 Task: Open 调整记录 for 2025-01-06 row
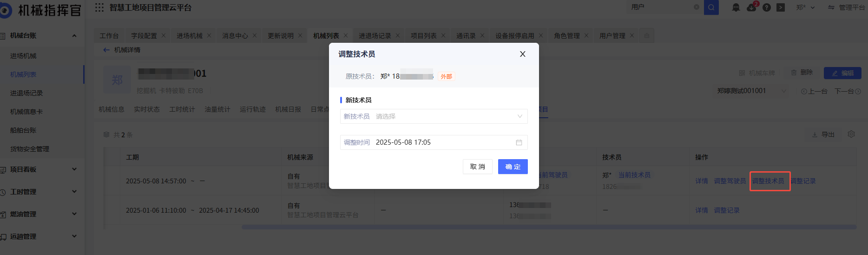(x=727, y=210)
